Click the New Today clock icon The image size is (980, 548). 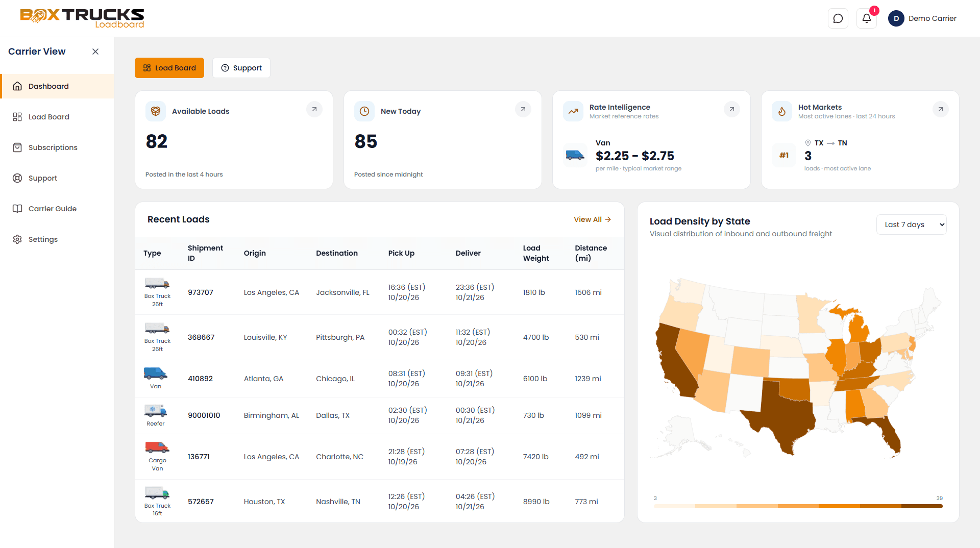(x=364, y=111)
